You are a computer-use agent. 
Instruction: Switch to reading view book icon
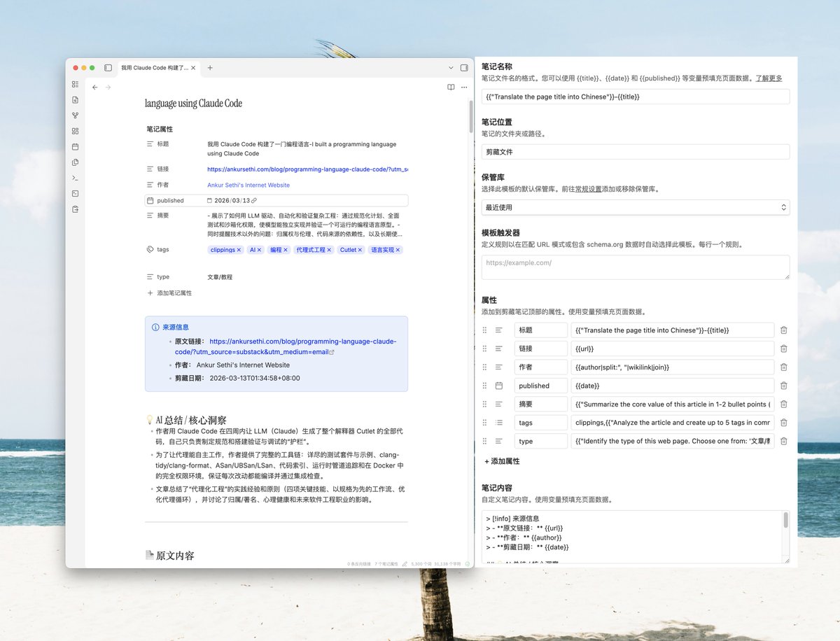click(x=451, y=87)
